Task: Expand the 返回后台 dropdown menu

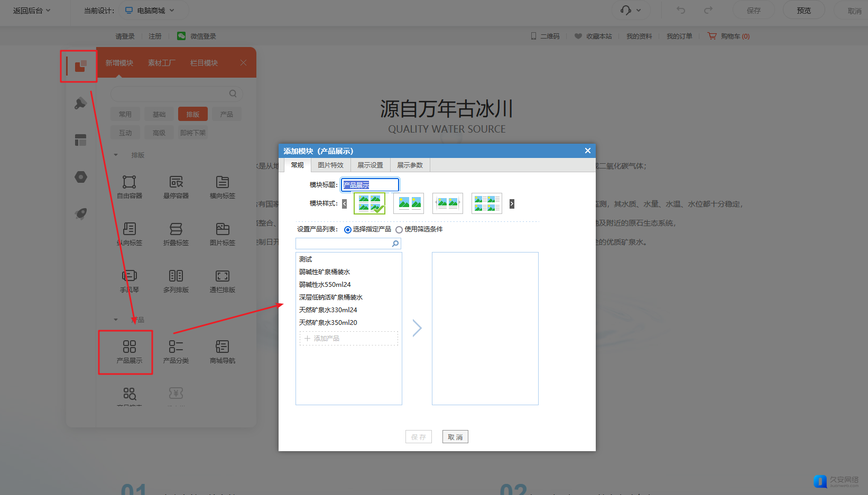Action: [x=32, y=11]
